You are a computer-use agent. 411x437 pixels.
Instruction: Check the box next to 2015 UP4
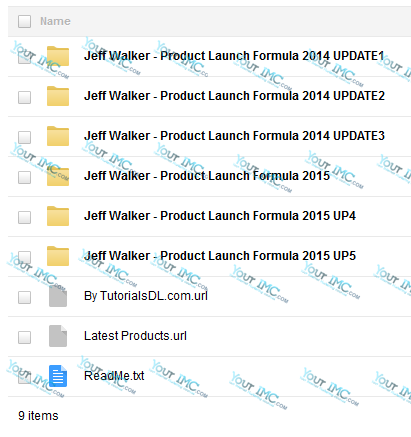[24, 217]
